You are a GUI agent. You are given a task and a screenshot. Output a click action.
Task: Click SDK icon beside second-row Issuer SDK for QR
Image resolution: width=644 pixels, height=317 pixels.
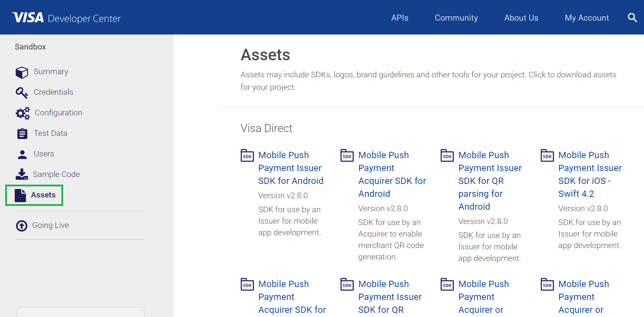(347, 284)
